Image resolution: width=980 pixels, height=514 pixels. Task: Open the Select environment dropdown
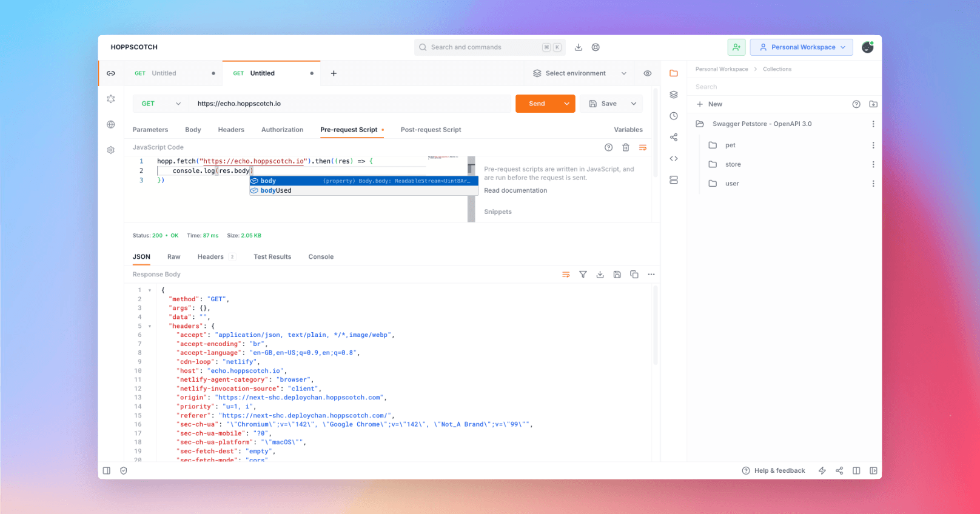pos(579,73)
